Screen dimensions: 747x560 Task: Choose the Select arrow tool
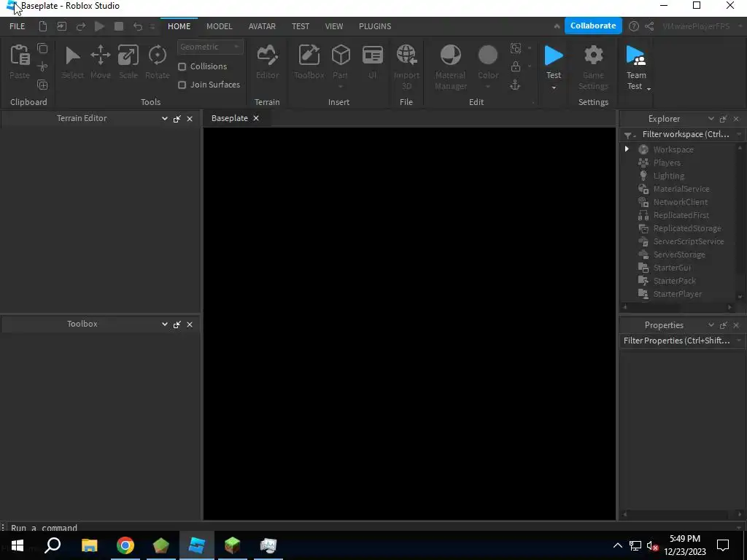pos(72,55)
